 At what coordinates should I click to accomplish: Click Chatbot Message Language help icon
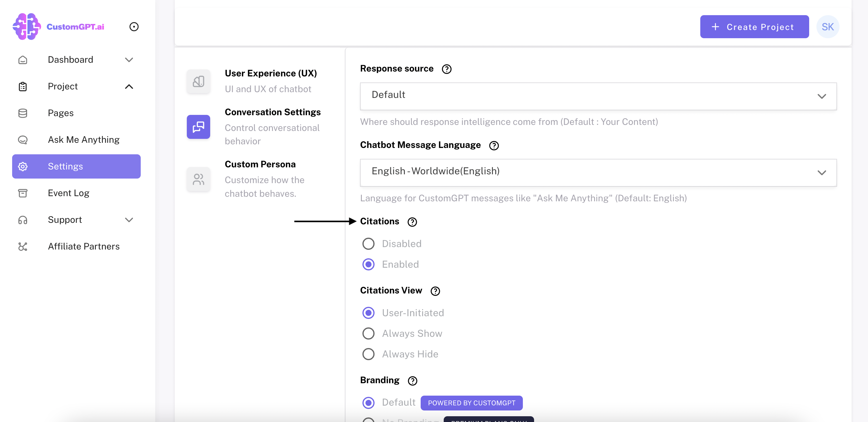point(494,146)
